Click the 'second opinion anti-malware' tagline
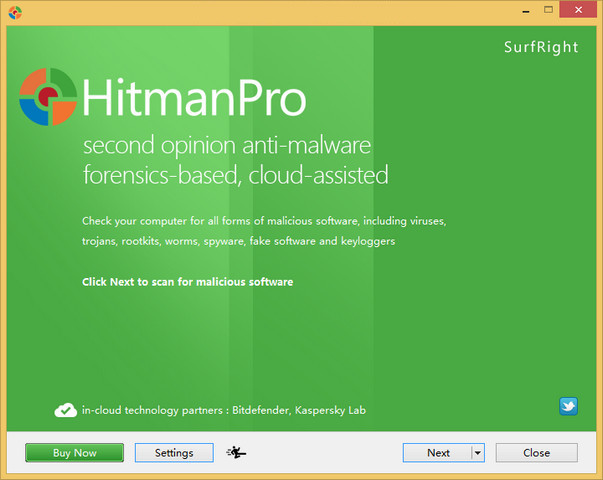 click(226, 147)
